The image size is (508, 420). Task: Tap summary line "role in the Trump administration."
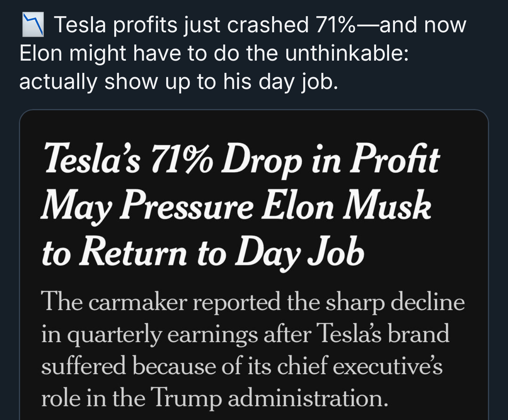pos(215,398)
